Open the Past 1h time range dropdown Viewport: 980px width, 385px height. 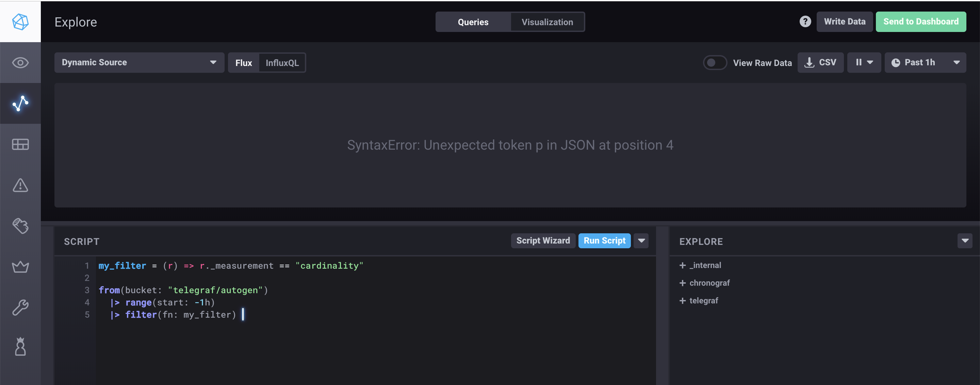click(925, 62)
